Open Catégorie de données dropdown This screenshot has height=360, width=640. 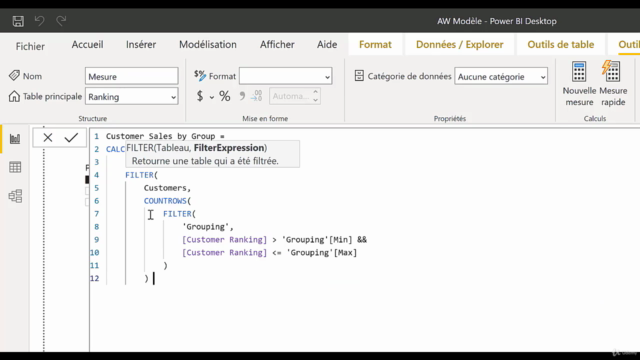tap(501, 76)
